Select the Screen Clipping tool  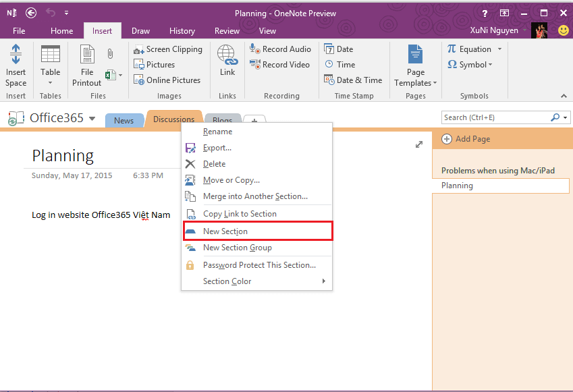167,49
